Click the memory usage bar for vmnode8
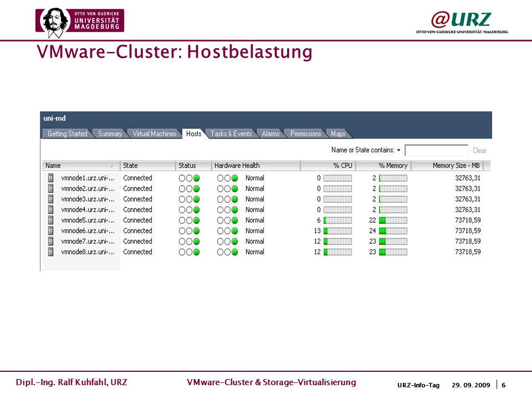 coord(393,252)
